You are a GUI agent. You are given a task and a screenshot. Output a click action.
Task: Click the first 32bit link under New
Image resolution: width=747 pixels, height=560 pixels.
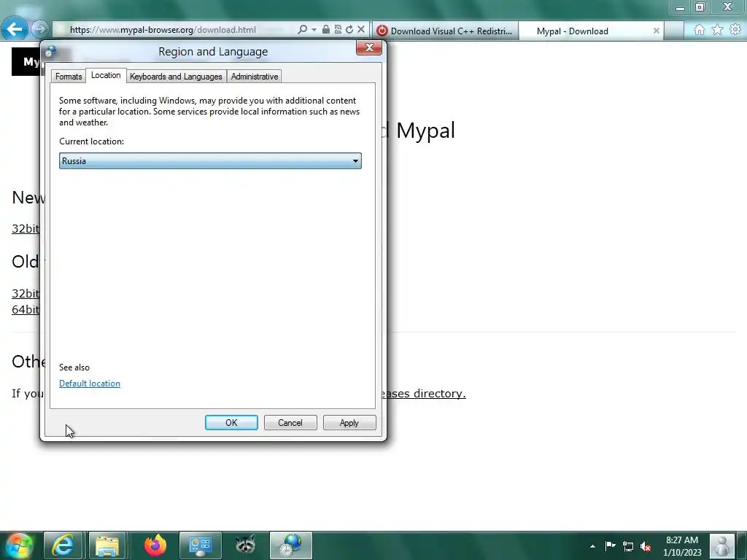tap(26, 228)
